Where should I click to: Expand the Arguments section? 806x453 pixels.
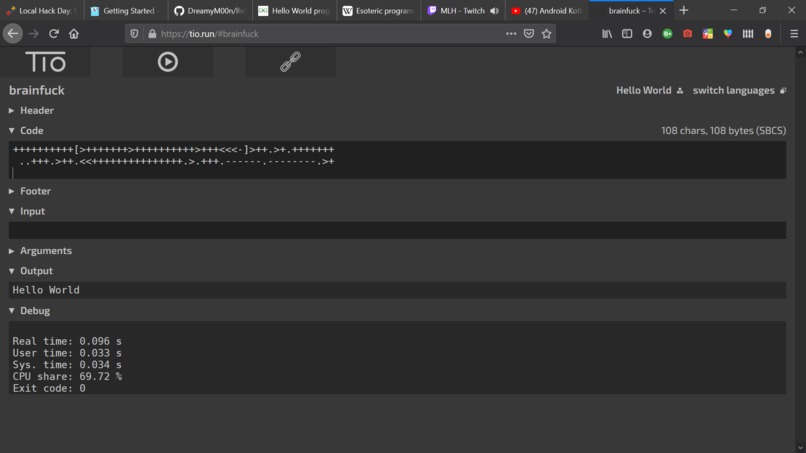tap(40, 251)
